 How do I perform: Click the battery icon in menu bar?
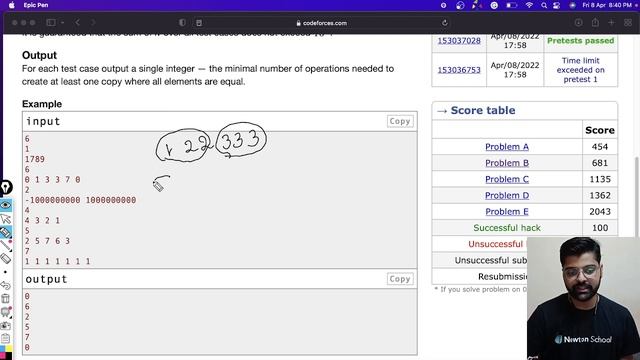(x=511, y=5)
